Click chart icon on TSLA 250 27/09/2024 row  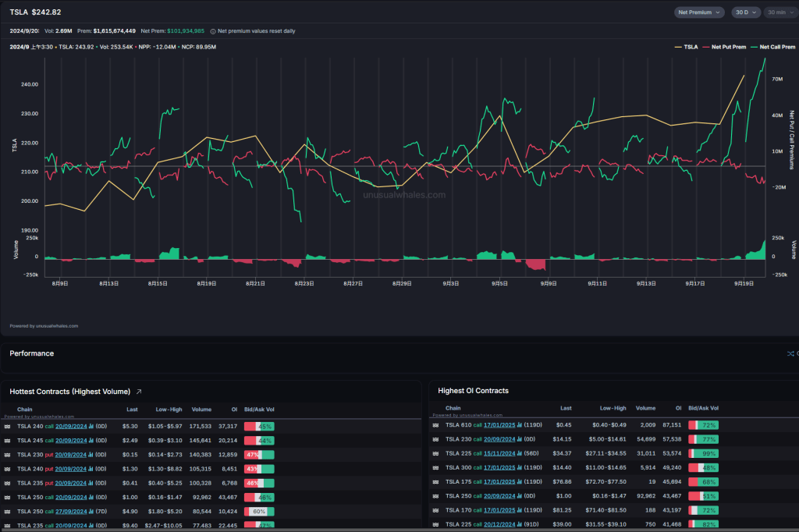pos(91,511)
